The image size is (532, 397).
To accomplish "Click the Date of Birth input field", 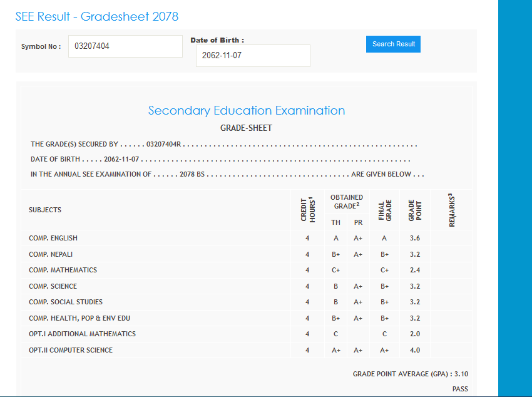I will click(x=253, y=56).
